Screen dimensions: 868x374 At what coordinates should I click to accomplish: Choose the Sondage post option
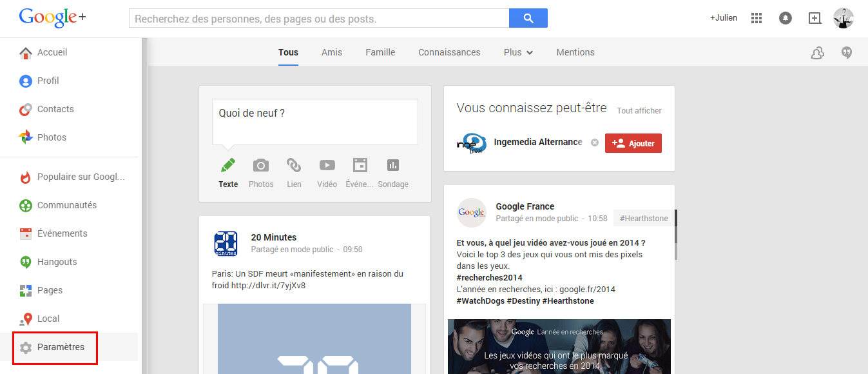[393, 173]
